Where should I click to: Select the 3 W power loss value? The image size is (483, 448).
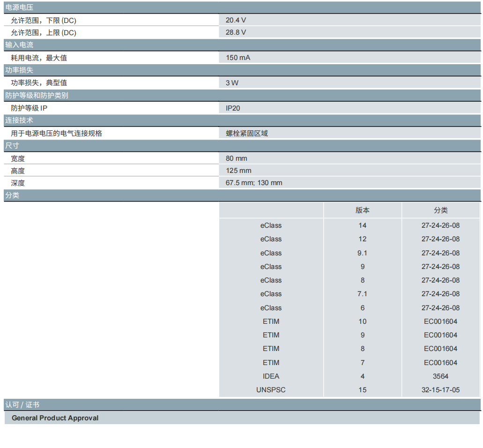(x=232, y=83)
